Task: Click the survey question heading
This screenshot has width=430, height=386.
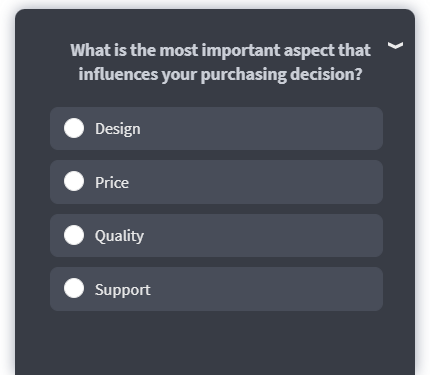Action: click(x=220, y=62)
